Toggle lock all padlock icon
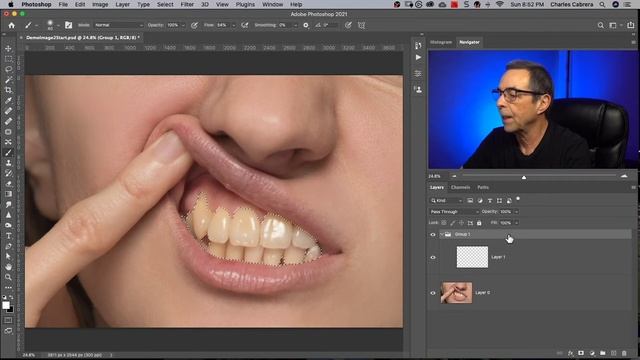The image size is (640, 360). tap(479, 223)
